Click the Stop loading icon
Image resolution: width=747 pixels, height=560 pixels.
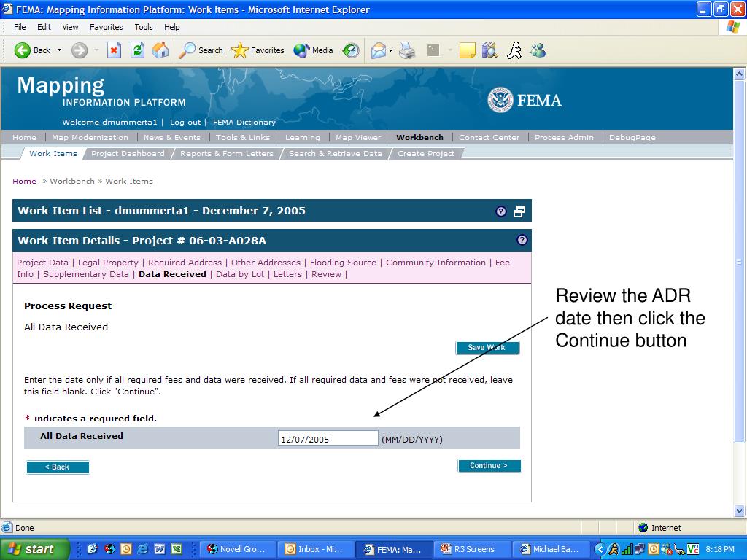click(x=114, y=50)
